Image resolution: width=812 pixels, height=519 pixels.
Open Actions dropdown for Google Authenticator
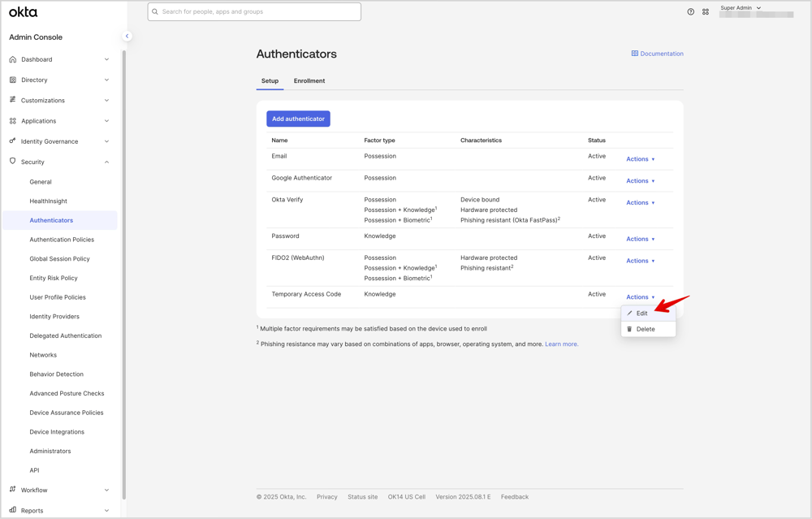click(x=641, y=181)
